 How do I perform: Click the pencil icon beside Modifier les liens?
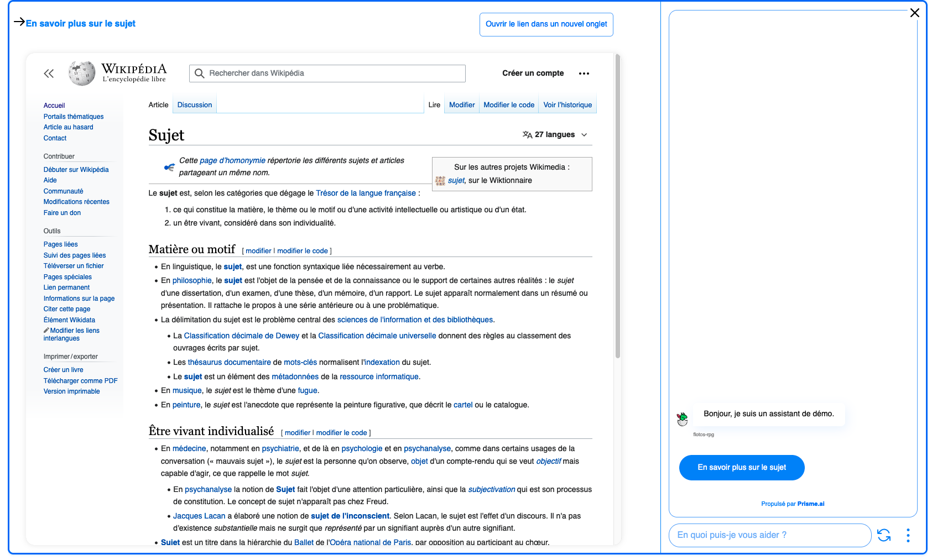(x=46, y=330)
